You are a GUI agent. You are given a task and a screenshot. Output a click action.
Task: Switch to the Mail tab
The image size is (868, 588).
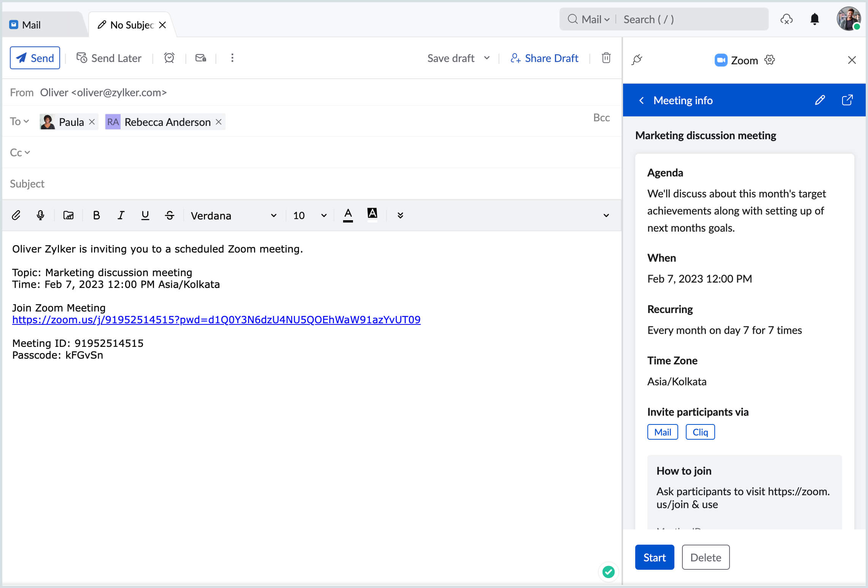pyautogui.click(x=32, y=24)
